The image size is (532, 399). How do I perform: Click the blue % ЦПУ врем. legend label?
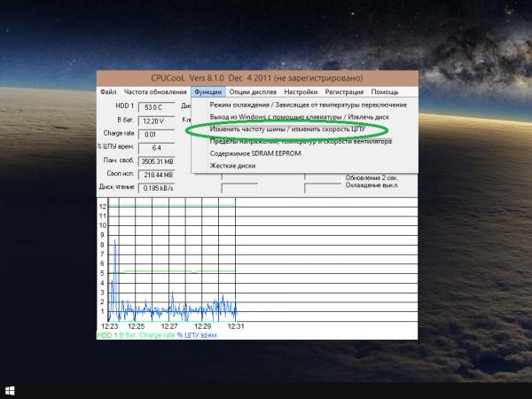tap(198, 335)
